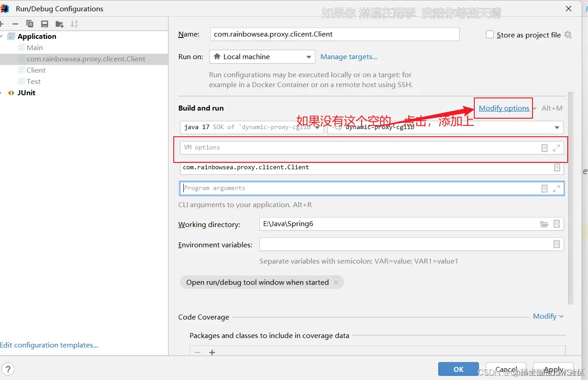Screen dimensions: 588x380
Task: Expand the Code Coverage Modify dropdown
Action: pos(548,316)
